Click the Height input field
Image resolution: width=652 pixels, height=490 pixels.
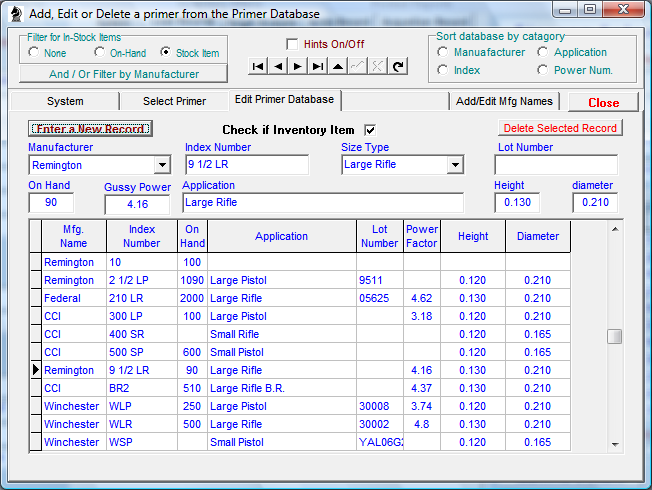pos(517,203)
